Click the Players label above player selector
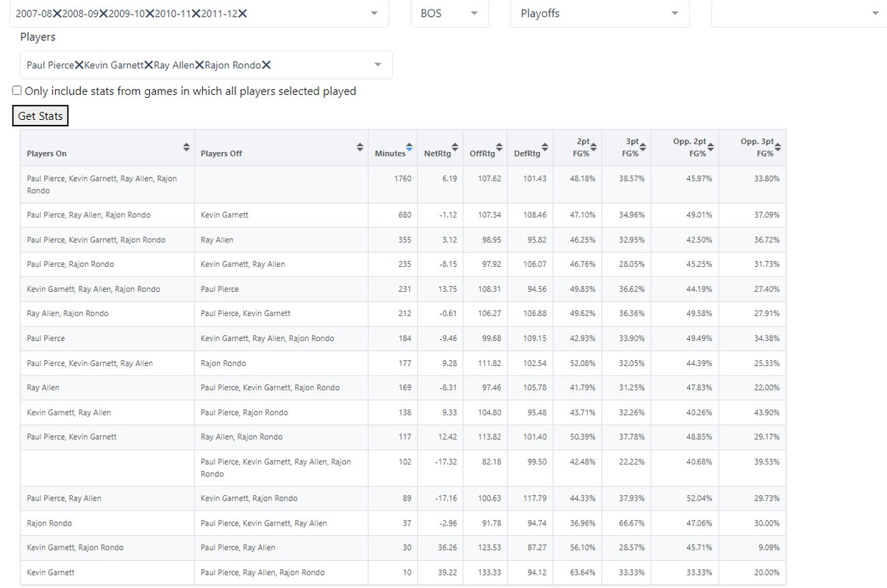This screenshot has height=588, width=887. coord(38,37)
